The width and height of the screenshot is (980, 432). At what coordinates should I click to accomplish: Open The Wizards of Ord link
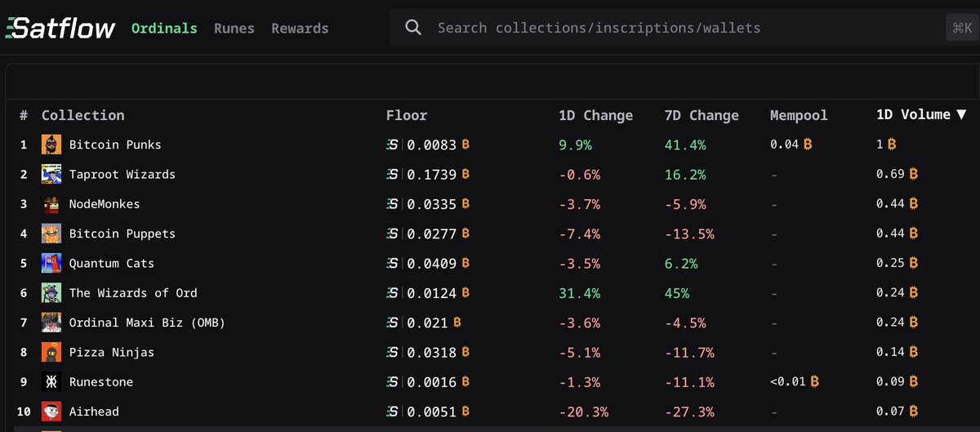click(133, 292)
